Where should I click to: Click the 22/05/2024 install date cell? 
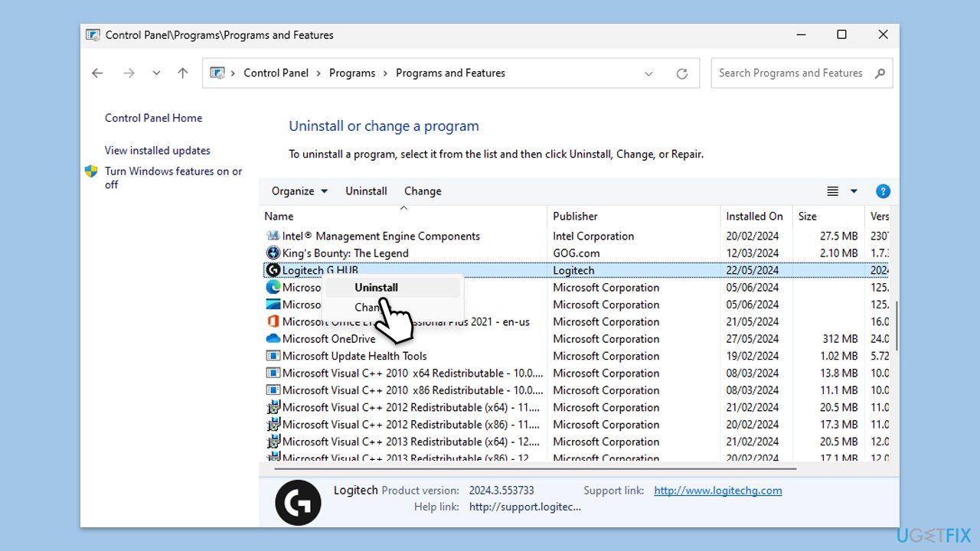(753, 270)
